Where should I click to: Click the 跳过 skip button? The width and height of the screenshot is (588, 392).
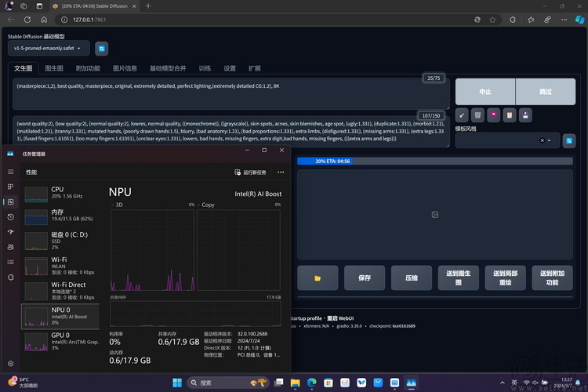[x=545, y=91]
